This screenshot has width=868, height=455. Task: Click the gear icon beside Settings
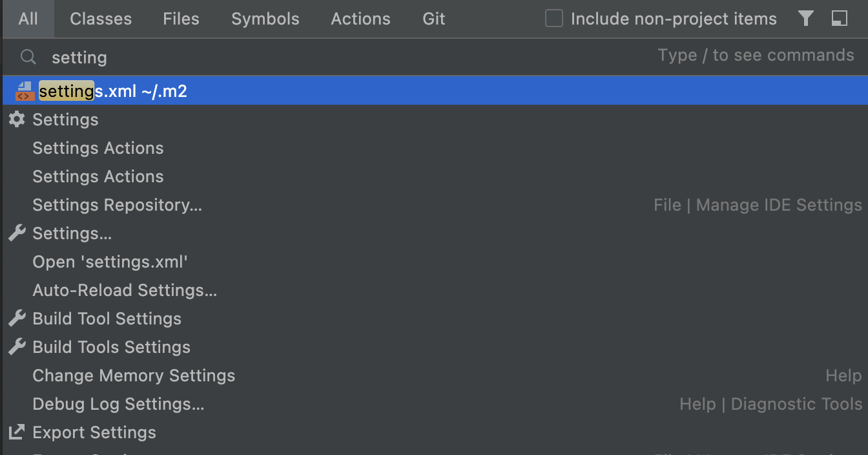[17, 120]
